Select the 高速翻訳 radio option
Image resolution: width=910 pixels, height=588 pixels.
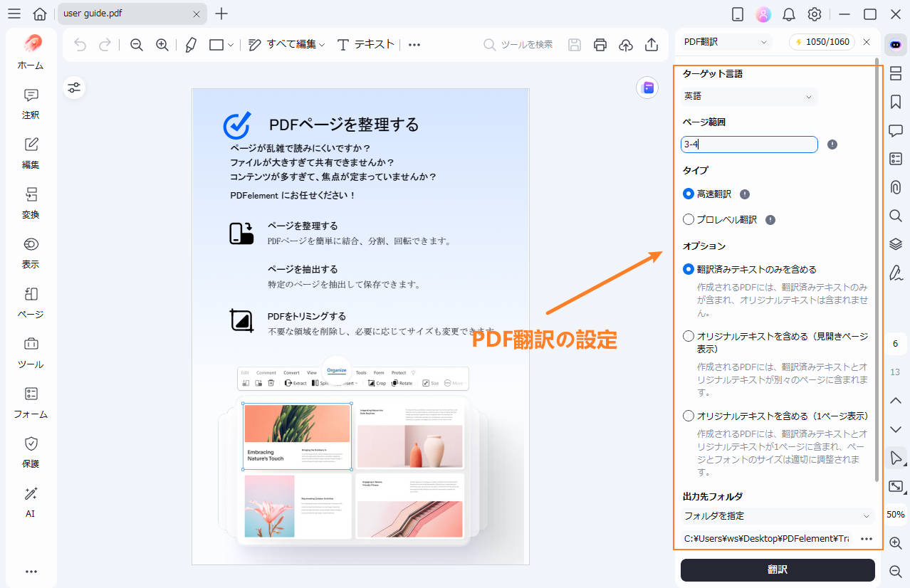point(688,193)
